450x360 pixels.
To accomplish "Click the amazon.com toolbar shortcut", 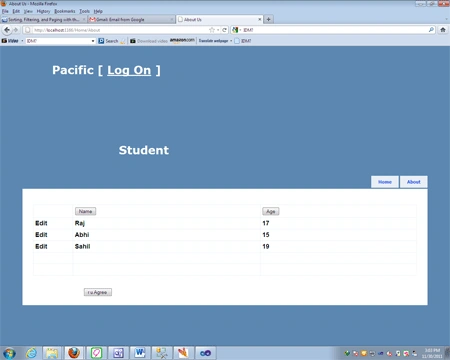I will click(182, 41).
